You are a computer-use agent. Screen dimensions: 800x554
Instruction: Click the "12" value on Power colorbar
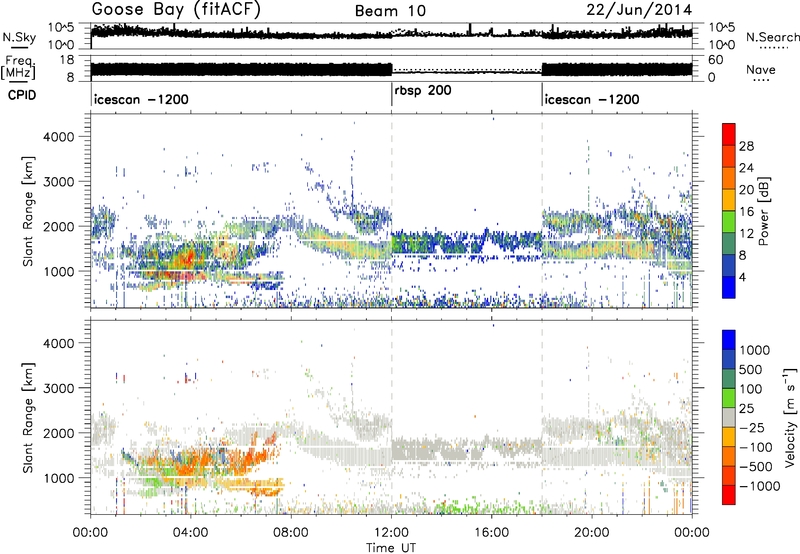pos(746,234)
